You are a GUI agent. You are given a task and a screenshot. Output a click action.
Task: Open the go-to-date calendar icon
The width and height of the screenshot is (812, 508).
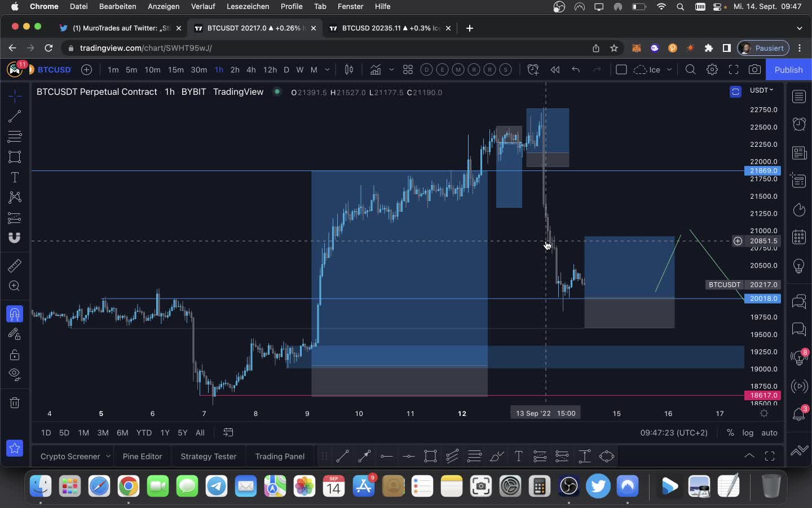[x=228, y=432]
